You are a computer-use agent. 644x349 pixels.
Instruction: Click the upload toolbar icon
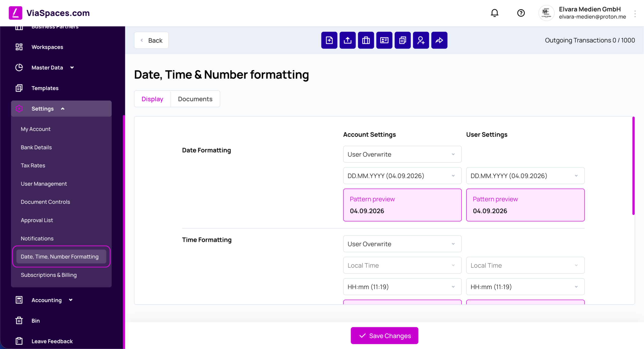(347, 40)
